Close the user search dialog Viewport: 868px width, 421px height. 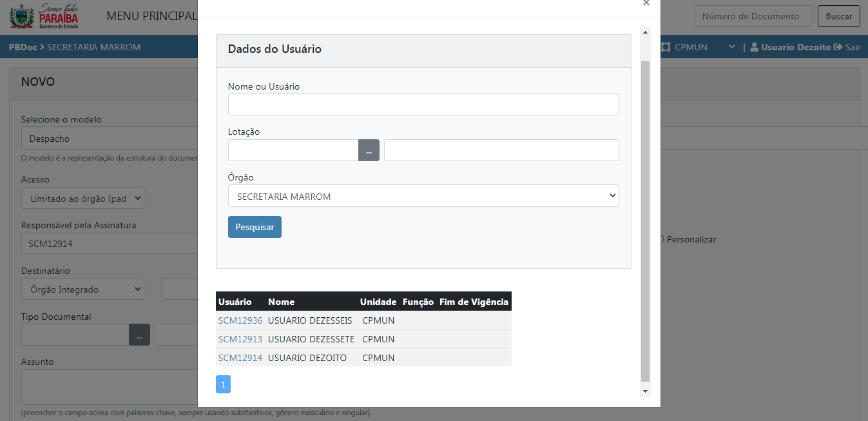click(646, 3)
